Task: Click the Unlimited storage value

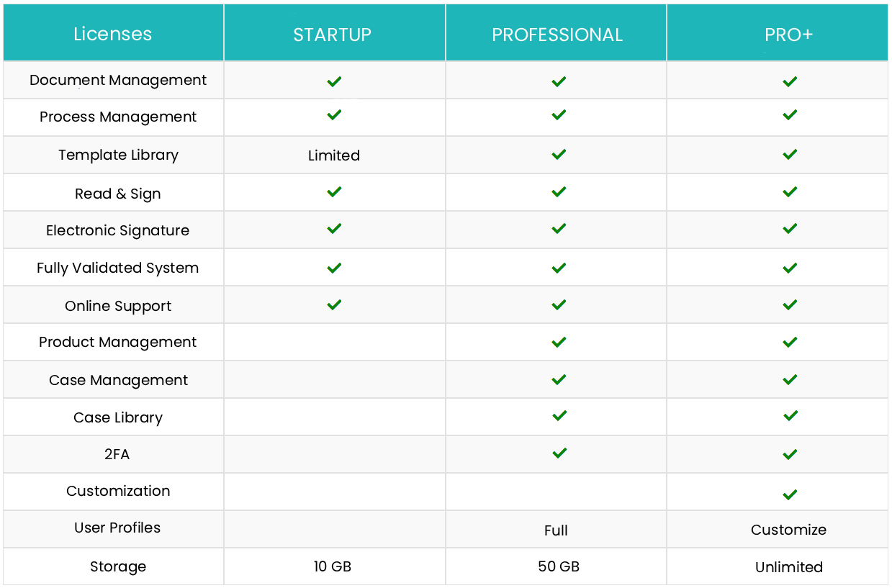Action: tap(788, 567)
